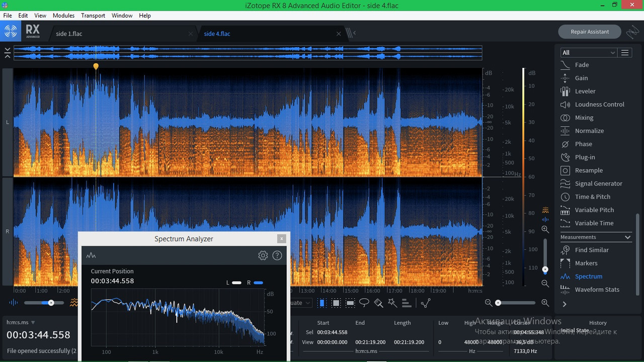Open the Modules menu
The image size is (644, 362).
pos(63,16)
